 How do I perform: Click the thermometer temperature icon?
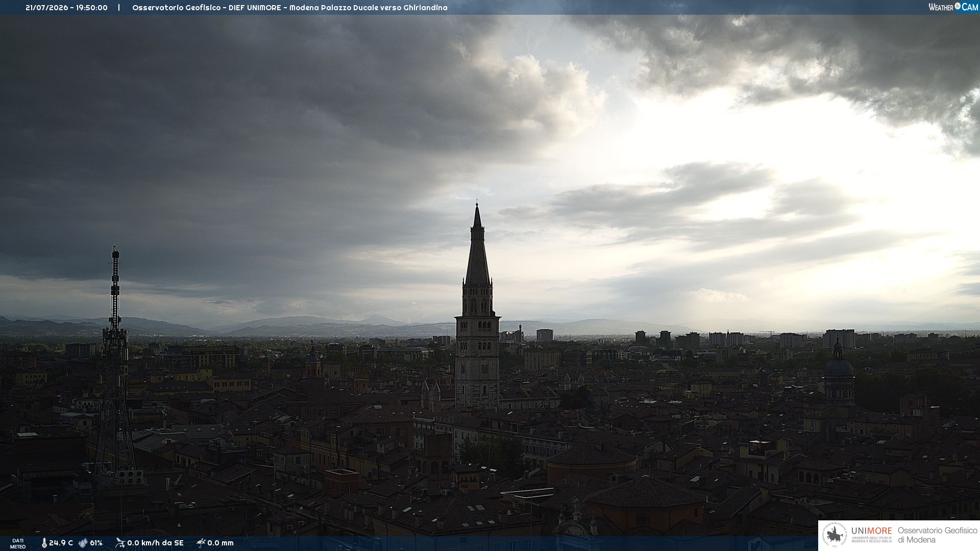pos(44,543)
